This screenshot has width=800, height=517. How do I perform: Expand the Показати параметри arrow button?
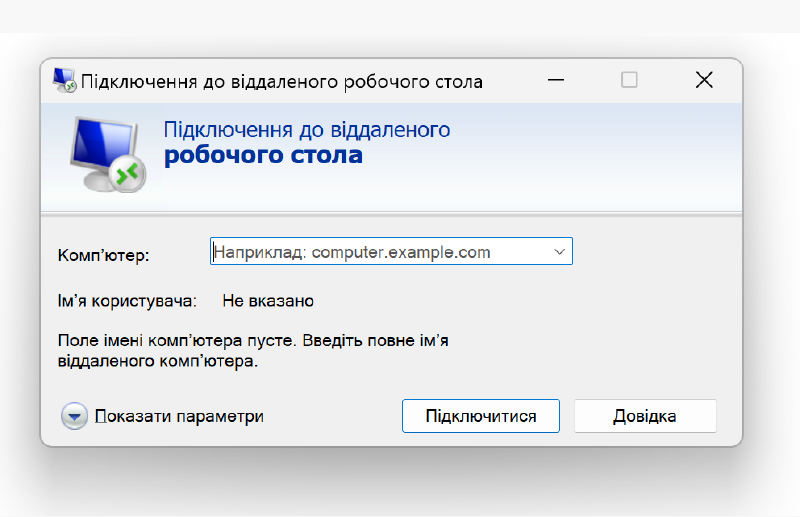[74, 416]
